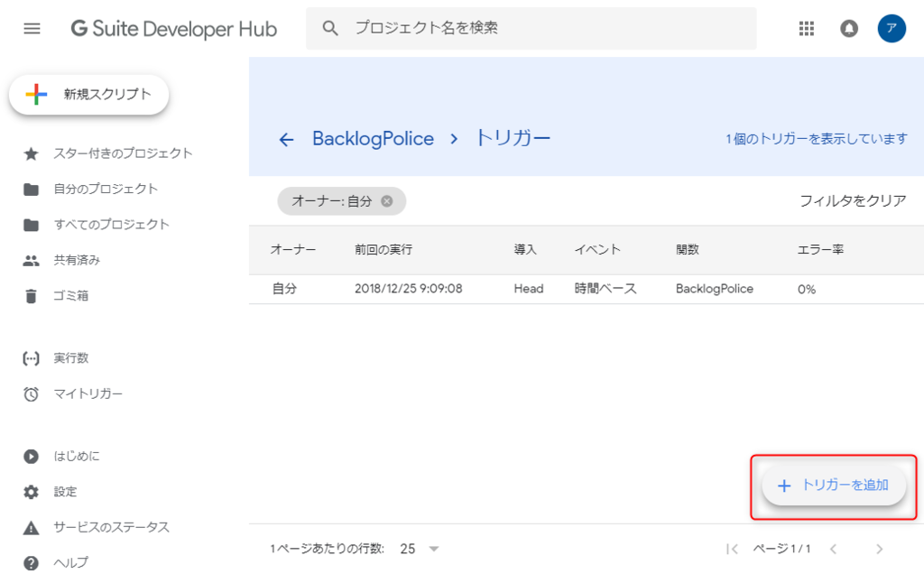924x574 pixels.
Task: Remove the オーナー: 自分 filter chip
Action: [x=386, y=201]
